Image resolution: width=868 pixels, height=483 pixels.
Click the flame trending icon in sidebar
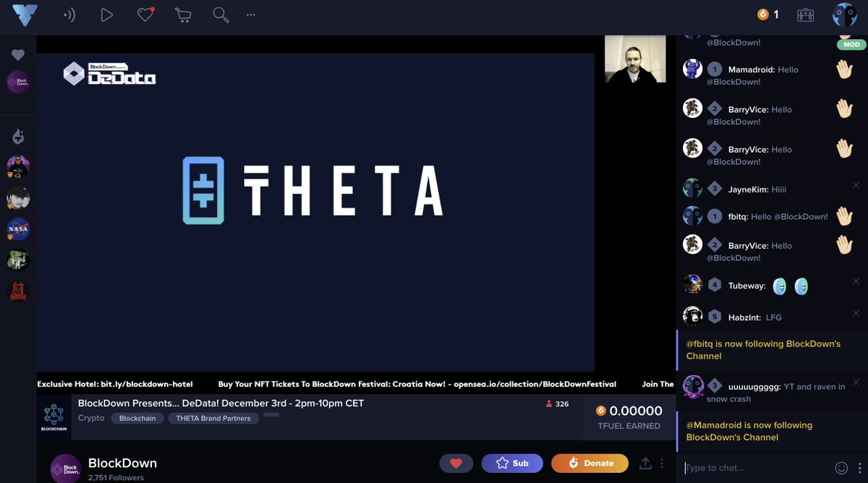coord(18,136)
